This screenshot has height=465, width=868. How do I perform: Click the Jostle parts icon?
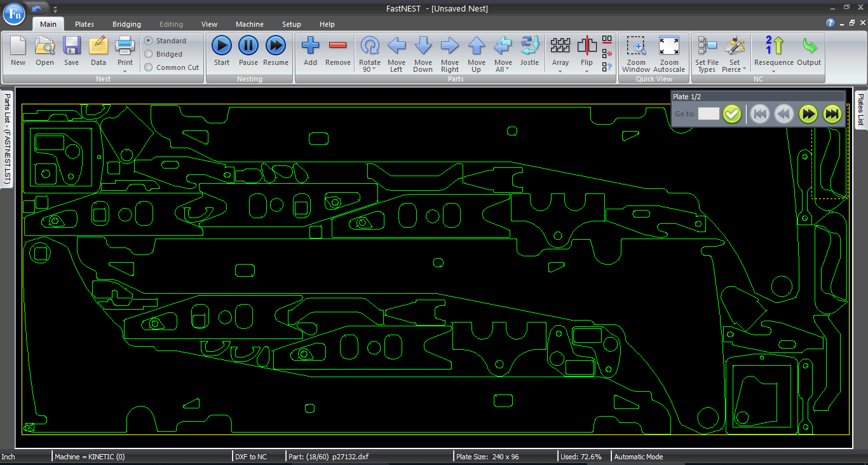click(529, 51)
